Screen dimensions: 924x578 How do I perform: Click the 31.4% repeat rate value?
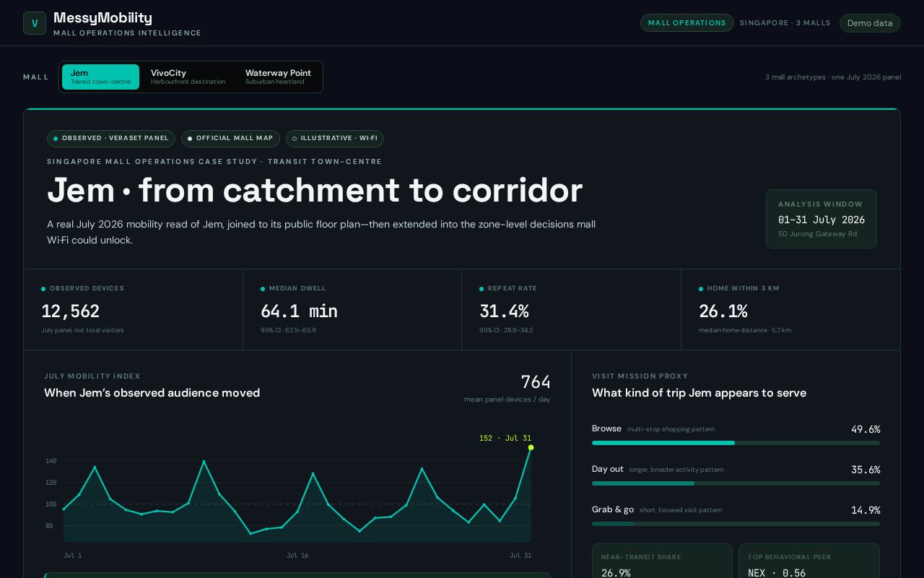click(504, 311)
